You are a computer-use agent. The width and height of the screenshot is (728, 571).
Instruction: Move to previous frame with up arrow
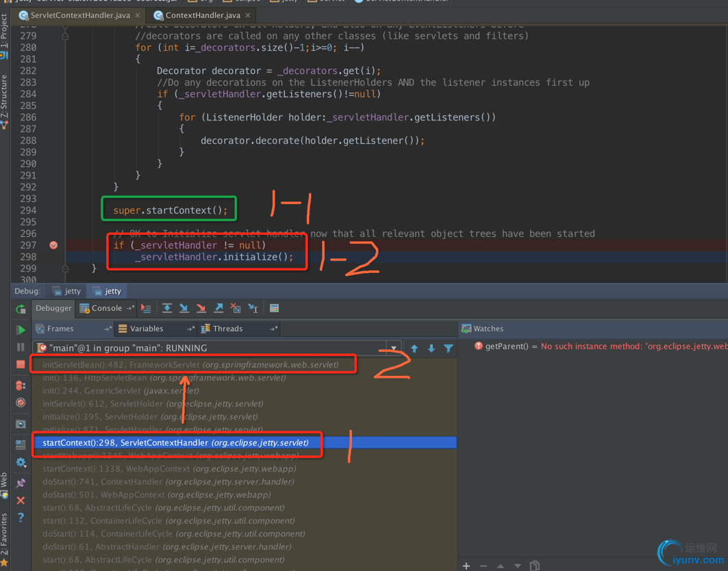click(414, 348)
